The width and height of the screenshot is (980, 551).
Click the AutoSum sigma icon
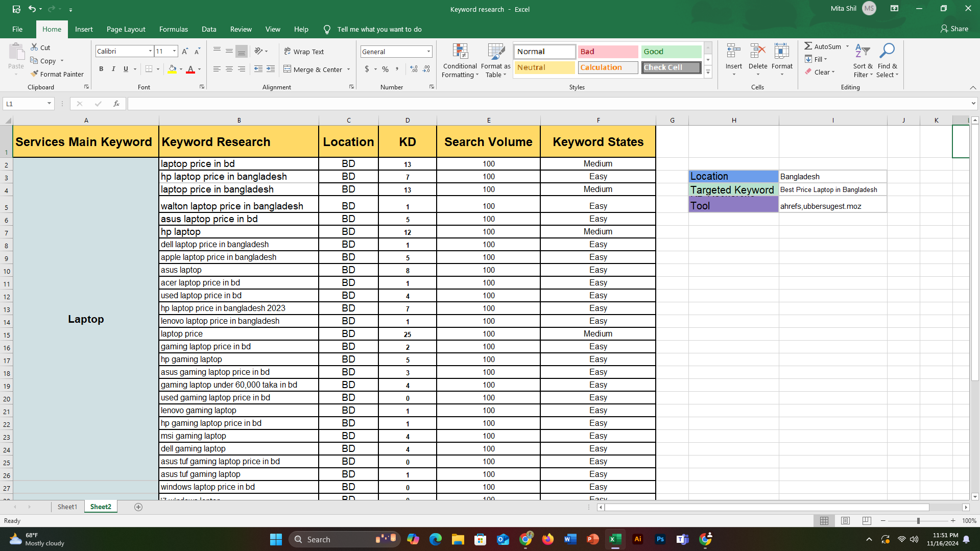[808, 46]
